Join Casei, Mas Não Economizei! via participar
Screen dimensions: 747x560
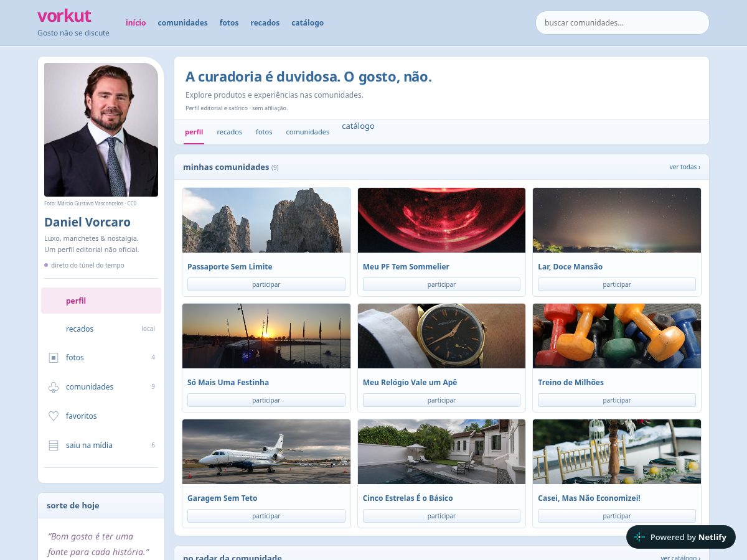point(617,516)
